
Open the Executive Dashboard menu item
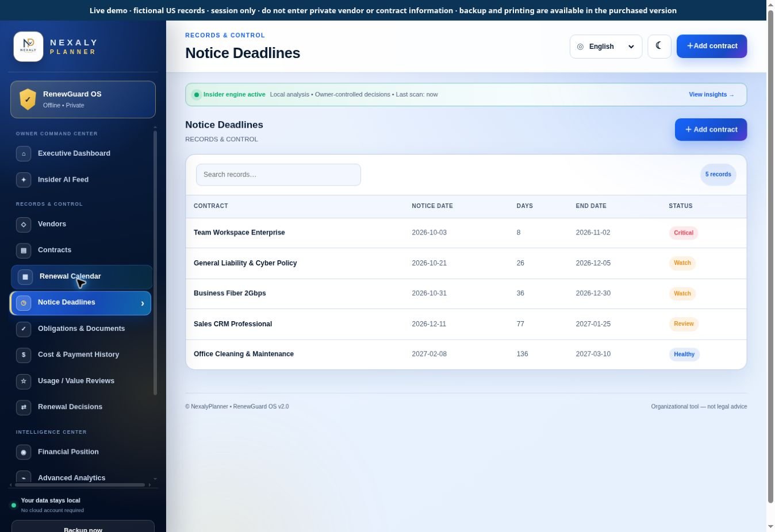click(81, 153)
